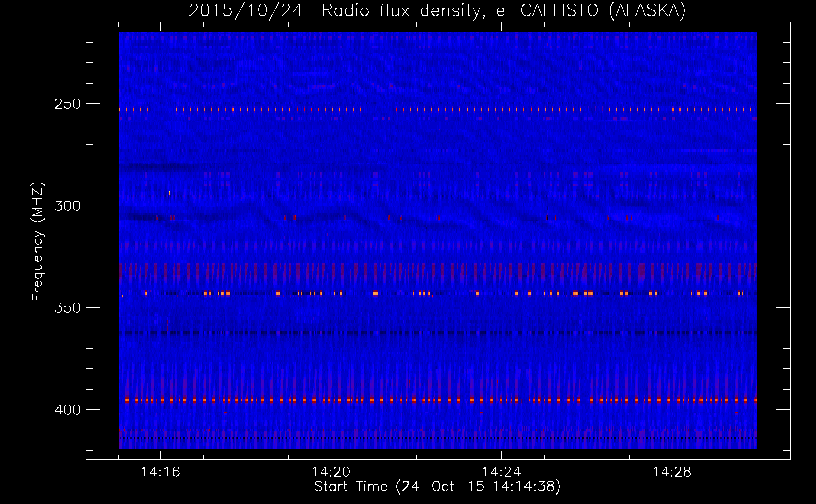Click the 350 frequency tick label
The width and height of the screenshot is (816, 504).
(x=68, y=308)
